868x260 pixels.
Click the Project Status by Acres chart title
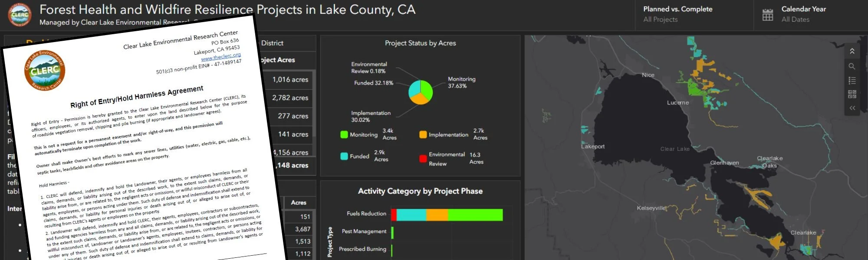click(420, 43)
